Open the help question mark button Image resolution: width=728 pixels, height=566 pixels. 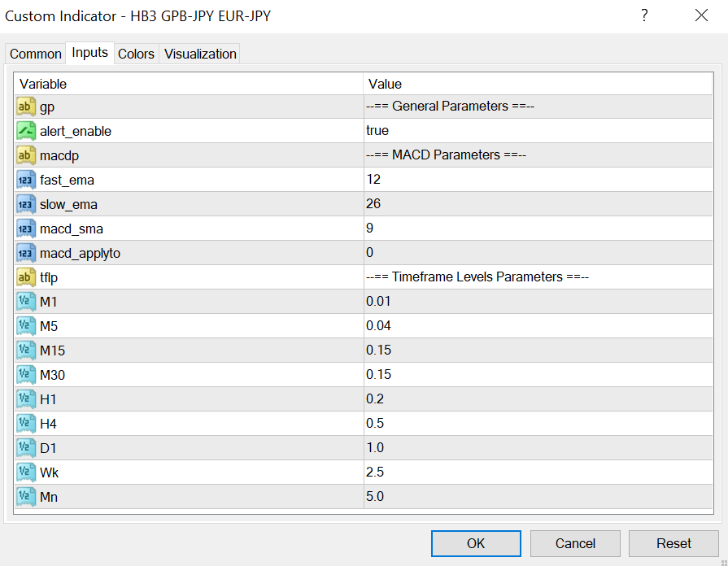pyautogui.click(x=644, y=15)
